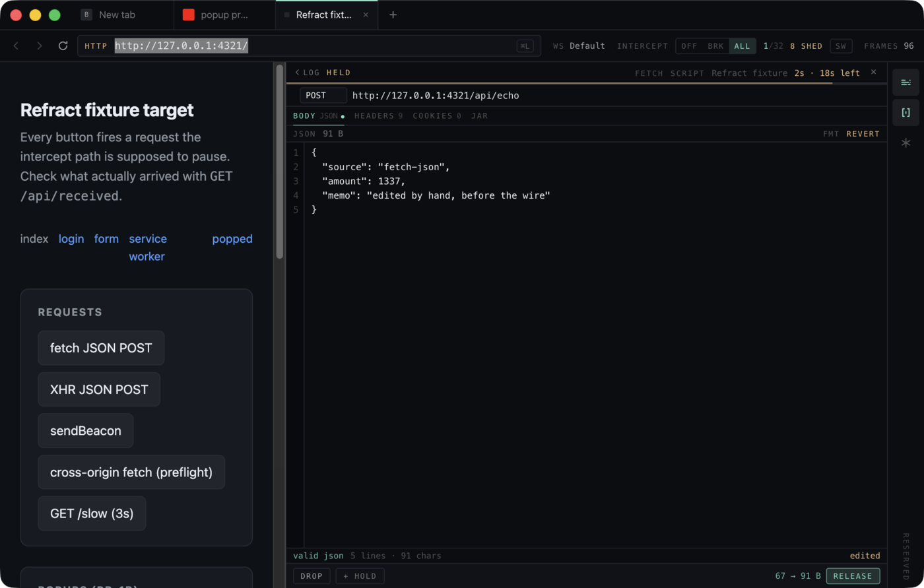Set intercept mode to OFF
Screen dimensions: 924x588
(689, 46)
